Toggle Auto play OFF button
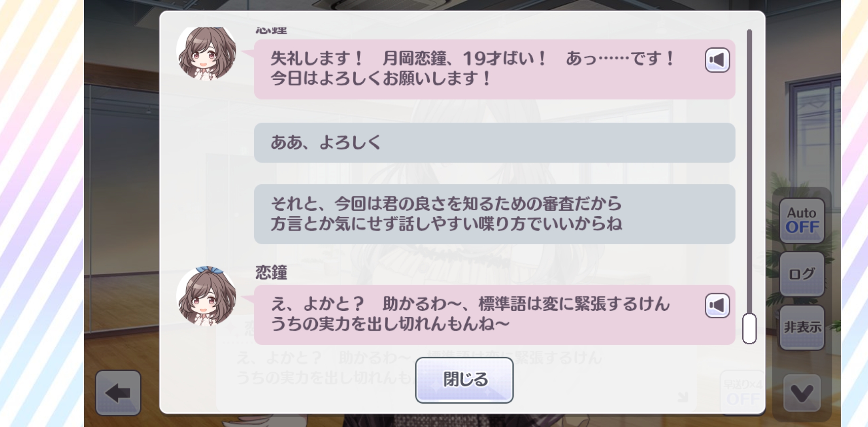868x427 pixels. (x=802, y=221)
